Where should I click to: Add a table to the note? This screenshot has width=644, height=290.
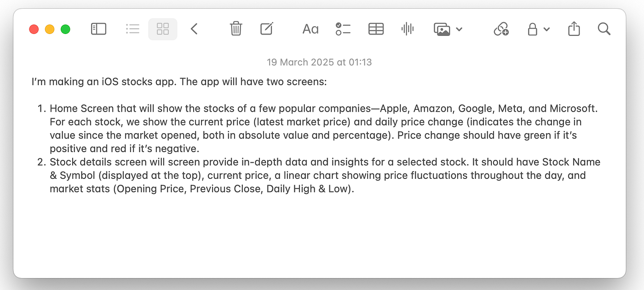376,29
